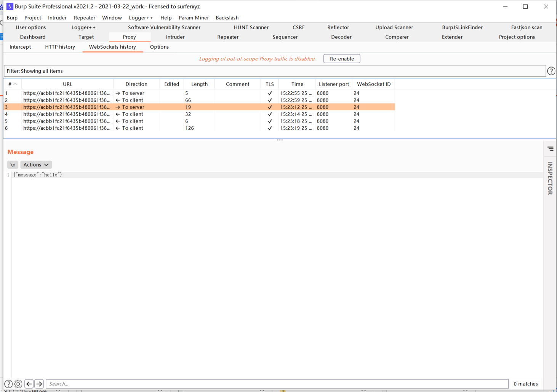Select highlighted row 3 To server
This screenshot has width=557, height=392.
pyautogui.click(x=199, y=107)
